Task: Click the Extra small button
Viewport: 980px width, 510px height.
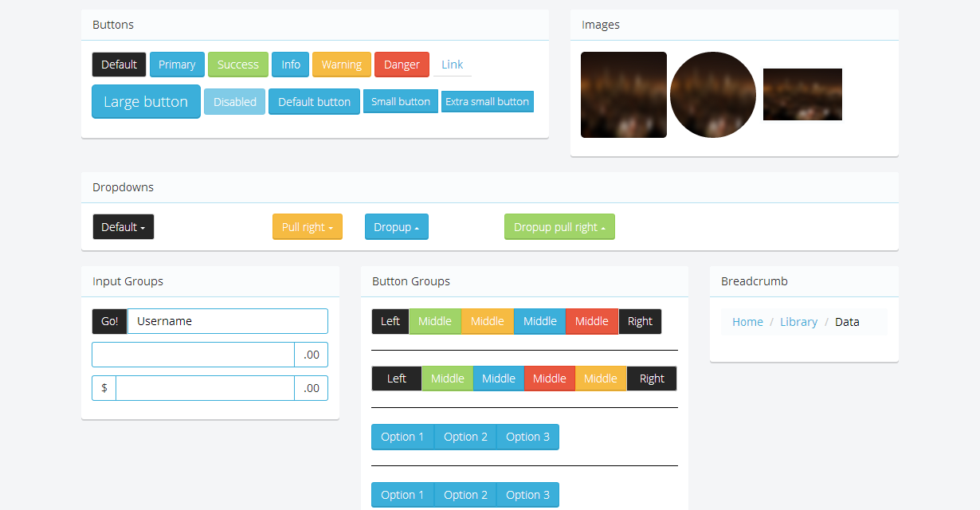Action: (487, 101)
